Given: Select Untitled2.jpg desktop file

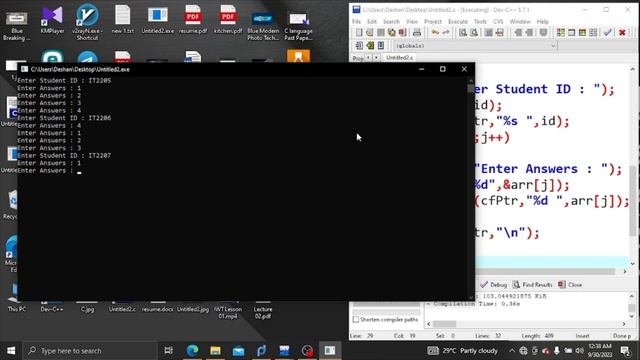Looking at the screenshot, I should pyautogui.click(x=193, y=309).
